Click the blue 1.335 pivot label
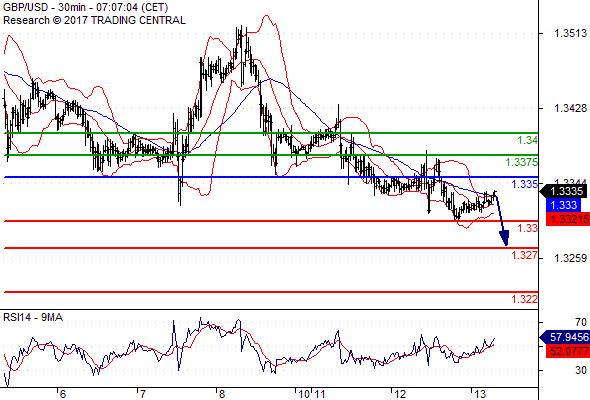 [x=525, y=184]
